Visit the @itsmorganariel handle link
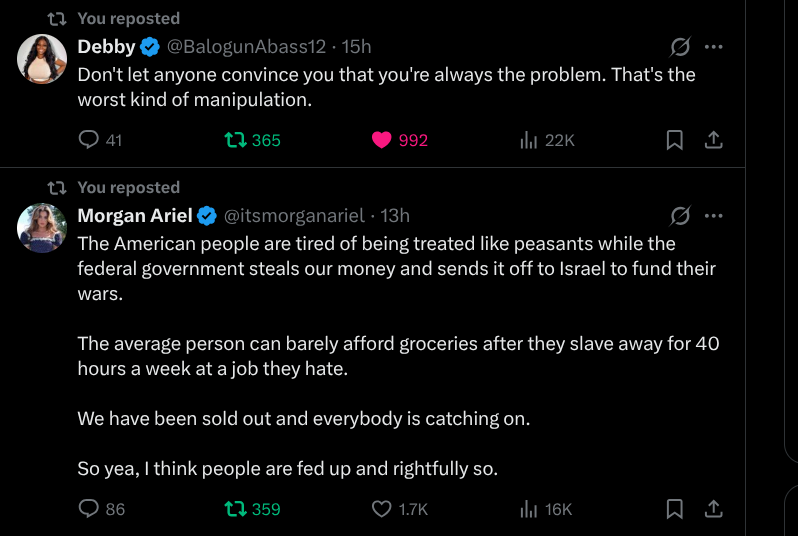The height and width of the screenshot is (536, 798). click(x=293, y=216)
